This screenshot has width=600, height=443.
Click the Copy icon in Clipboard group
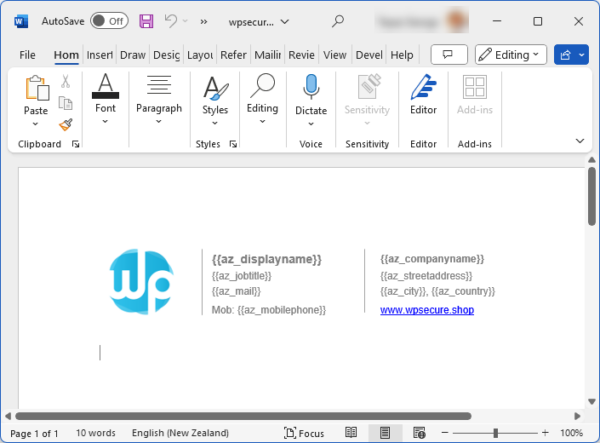[65, 103]
